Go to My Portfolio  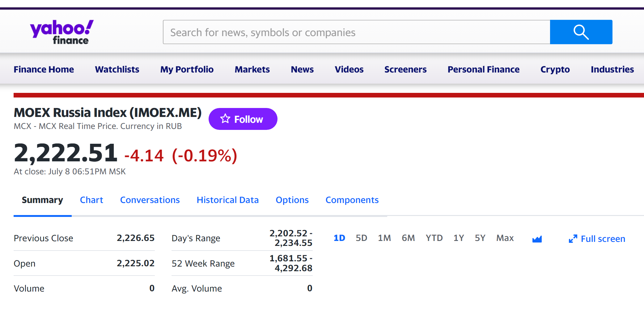(187, 69)
